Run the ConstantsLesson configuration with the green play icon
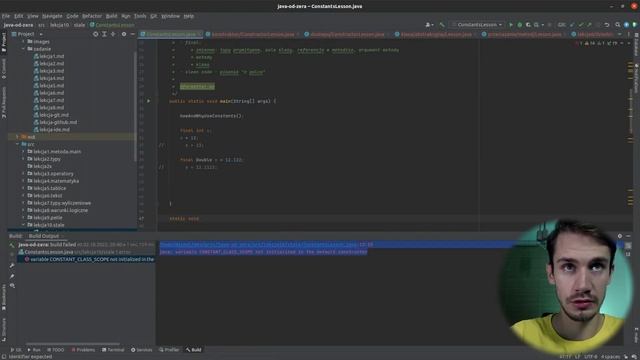The image size is (640, 360). click(511, 25)
